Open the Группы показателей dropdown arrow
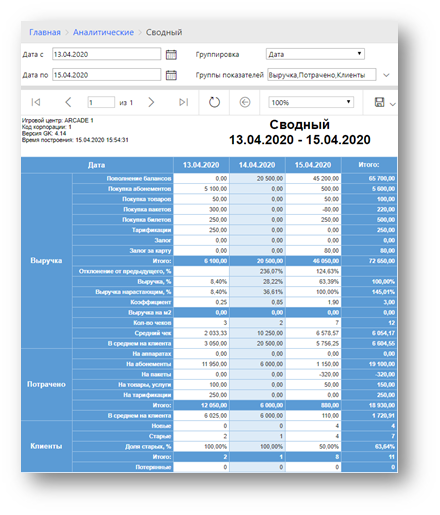This screenshot has height=515, width=440. tap(386, 75)
